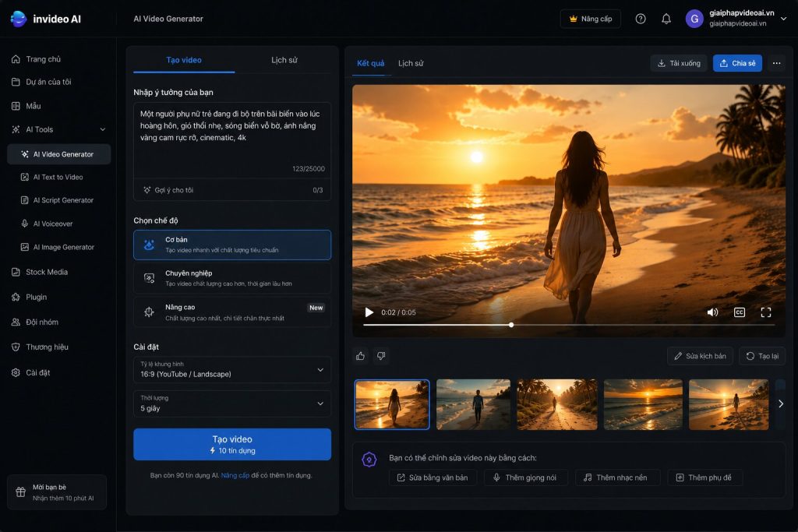Click the Mời bạn bè invite card
The height and width of the screenshot is (532, 798).
pyautogui.click(x=57, y=492)
